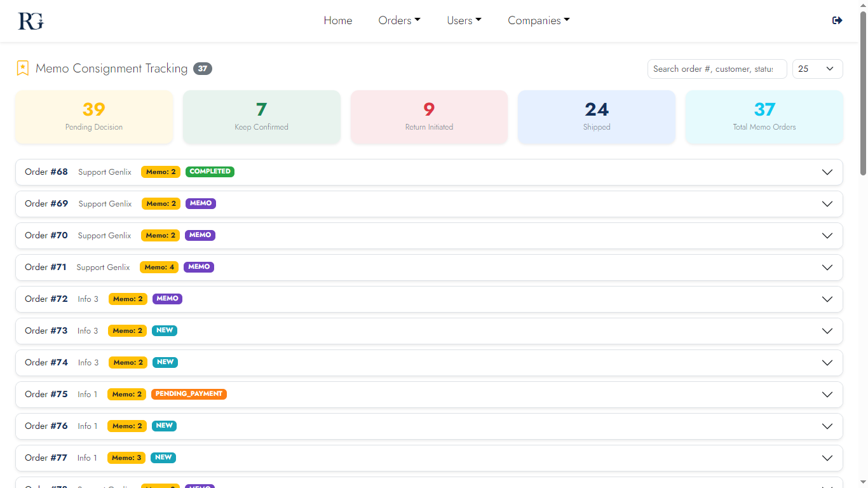Click the Return Initiated summary card
The height and width of the screenshot is (488, 868).
pos(429,117)
